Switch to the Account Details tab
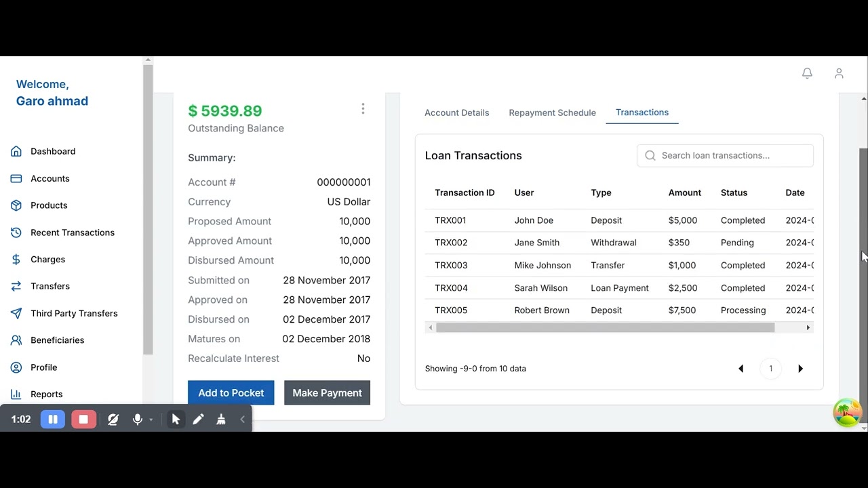 [456, 113]
